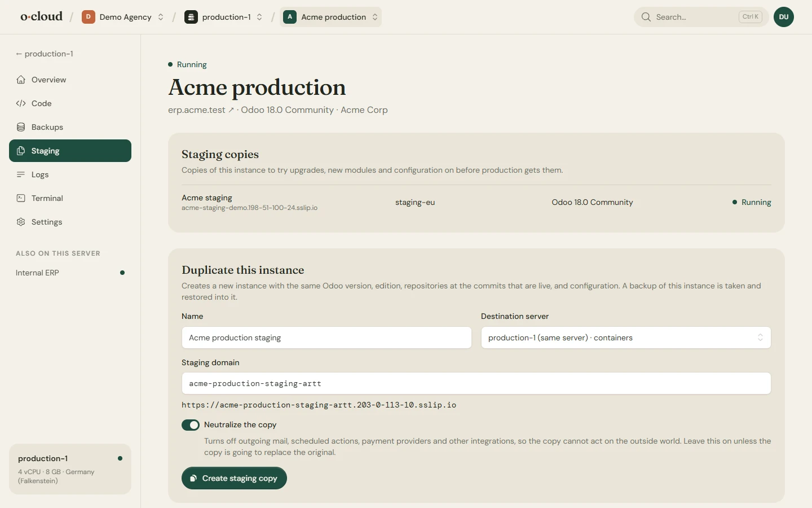Click the staging-eu server cell
The height and width of the screenshot is (508, 812).
point(415,202)
